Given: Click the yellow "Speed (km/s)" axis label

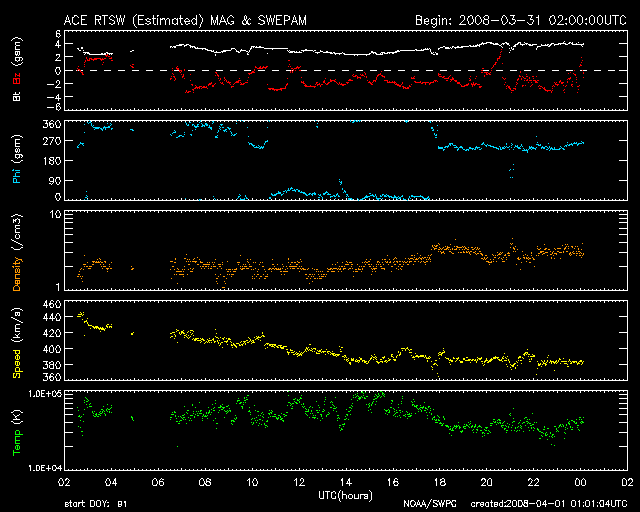Looking at the screenshot, I should tap(17, 342).
